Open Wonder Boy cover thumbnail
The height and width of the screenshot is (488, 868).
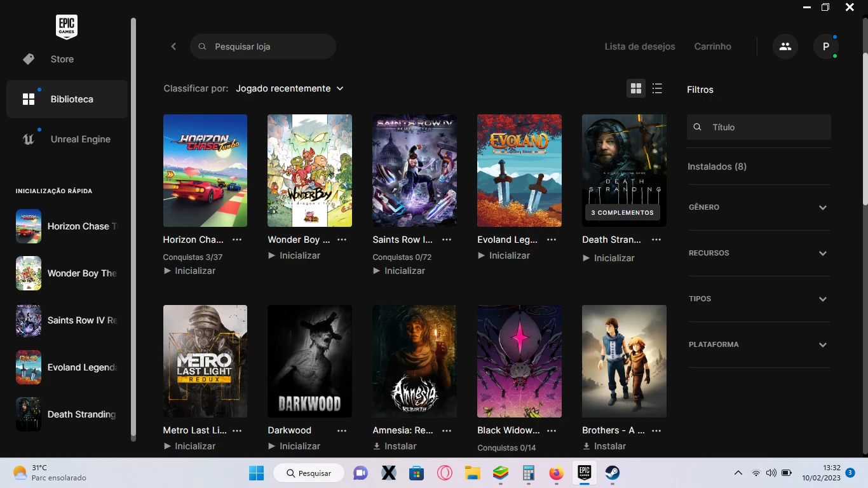pyautogui.click(x=309, y=170)
